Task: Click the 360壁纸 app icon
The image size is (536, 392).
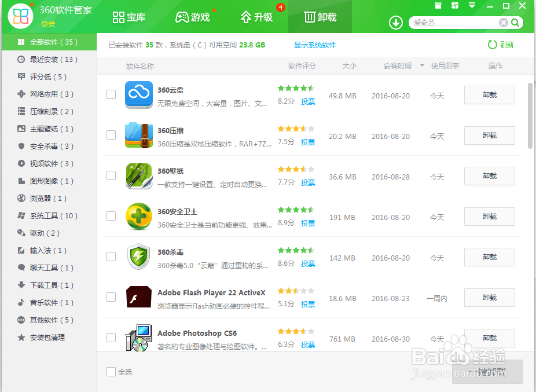Action: (139, 176)
